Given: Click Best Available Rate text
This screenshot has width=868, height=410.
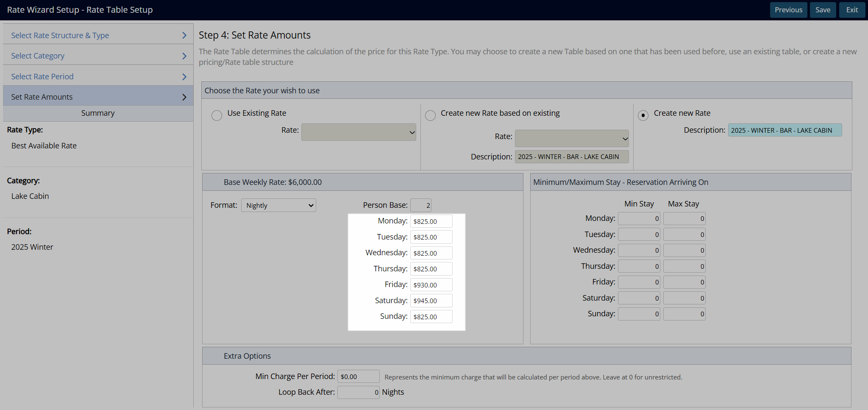Looking at the screenshot, I should pyautogui.click(x=44, y=145).
